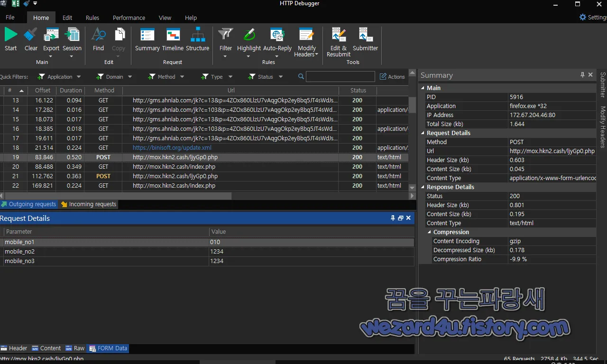Click the Clear brush icon
Image resolution: width=607 pixels, height=364 pixels.
pyautogui.click(x=31, y=35)
